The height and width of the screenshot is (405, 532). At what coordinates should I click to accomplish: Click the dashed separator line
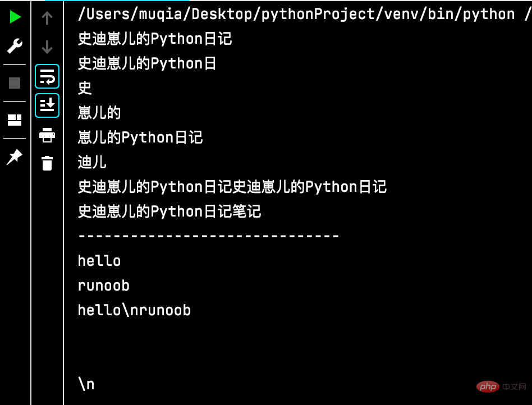pyautogui.click(x=208, y=236)
